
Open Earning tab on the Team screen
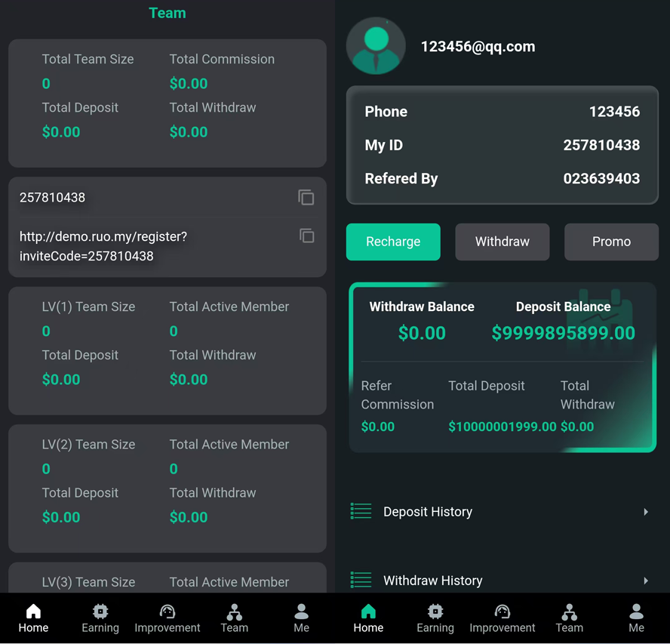(100, 618)
